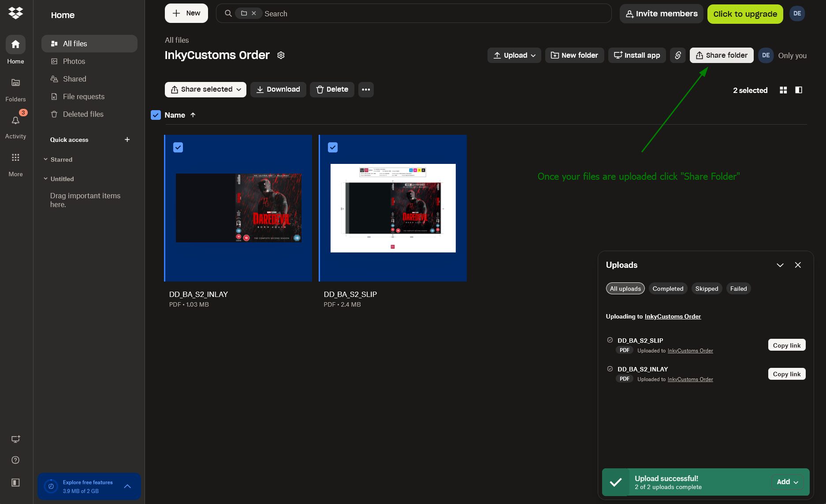Delete the selected files

(x=332, y=89)
